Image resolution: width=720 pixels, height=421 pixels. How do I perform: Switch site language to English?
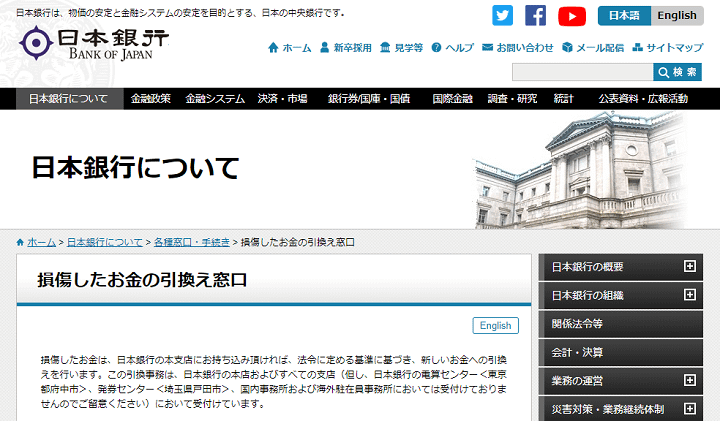677,16
